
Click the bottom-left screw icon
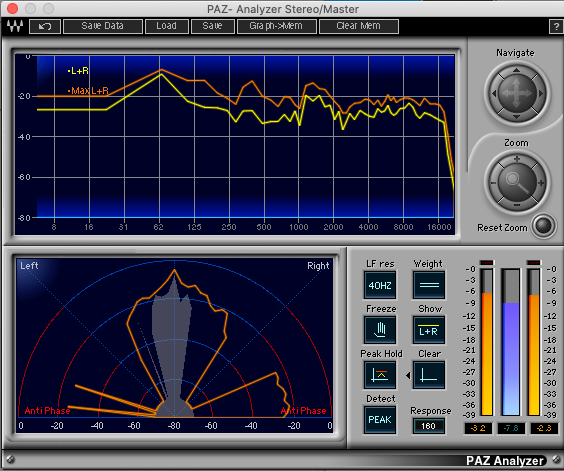pyautogui.click(x=10, y=459)
